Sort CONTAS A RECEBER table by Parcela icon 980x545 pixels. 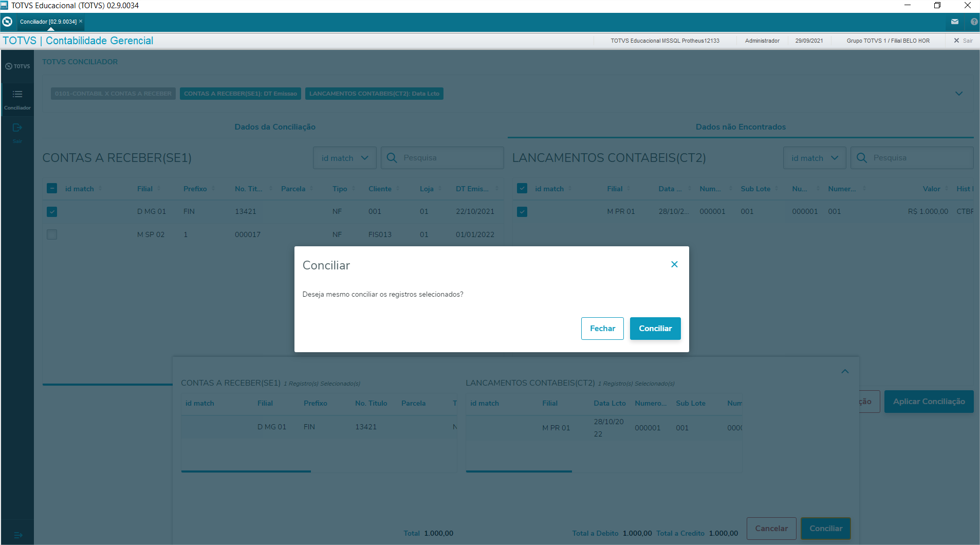click(311, 189)
